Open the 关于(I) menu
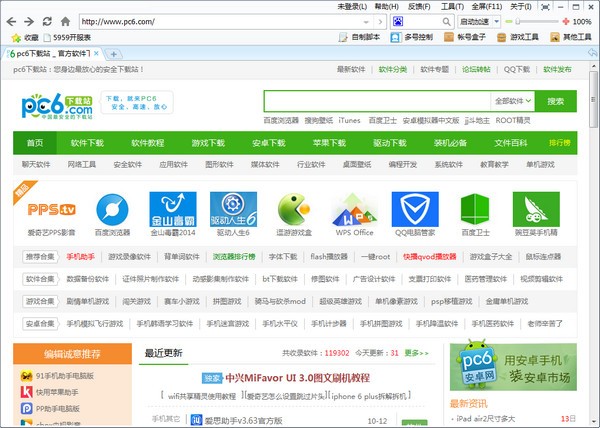 point(521,7)
